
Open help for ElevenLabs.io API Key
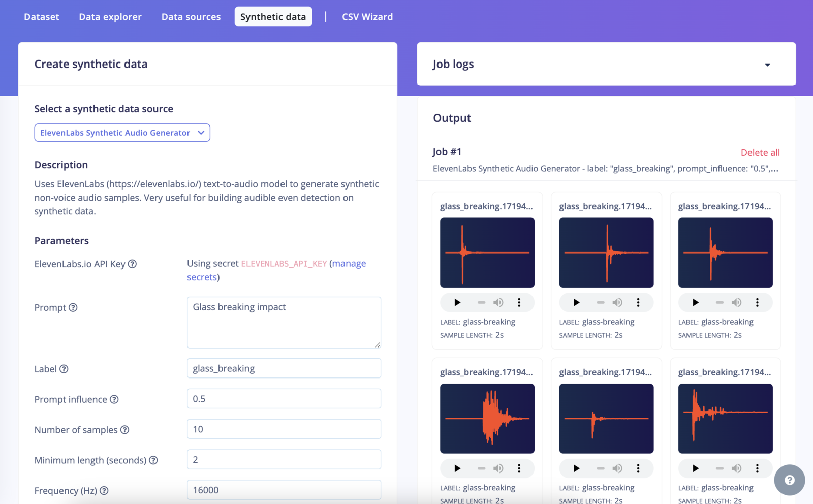132,264
